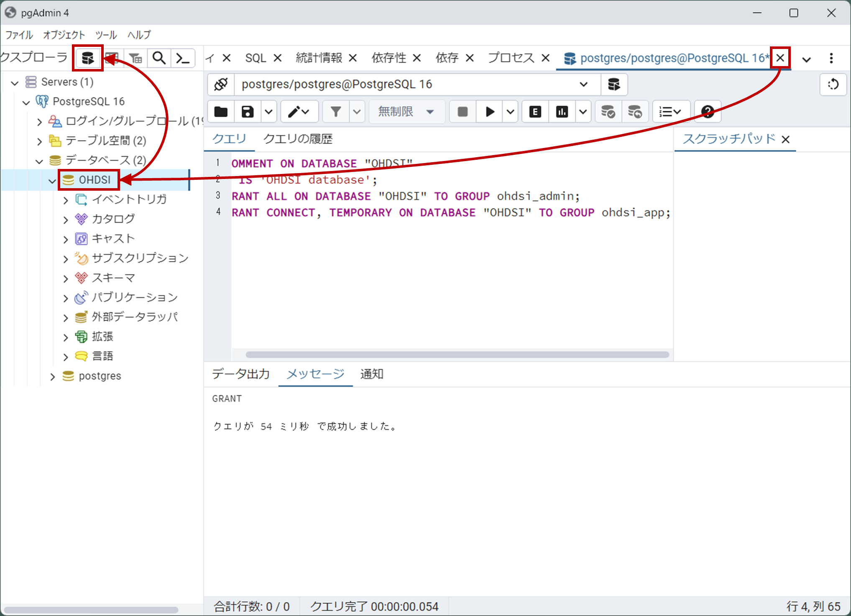Screen dimensions: 851x616
Task: Click the Edit pencil icon
Action: click(299, 112)
